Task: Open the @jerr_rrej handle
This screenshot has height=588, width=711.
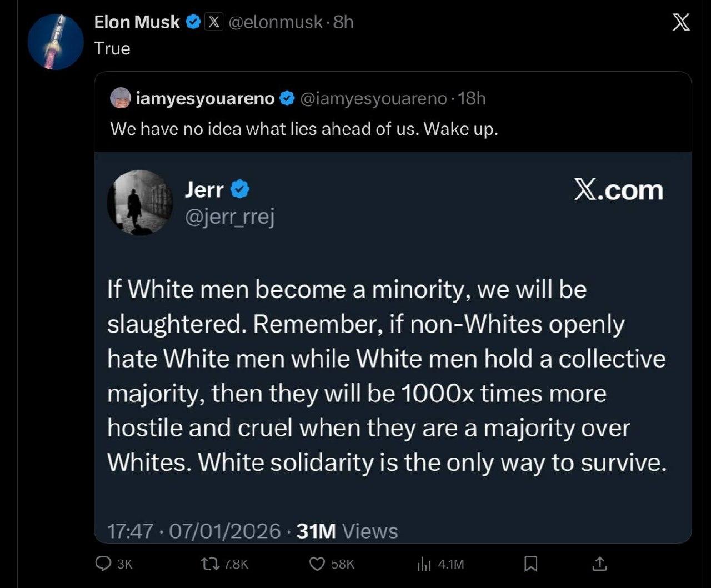Action: tap(229, 217)
